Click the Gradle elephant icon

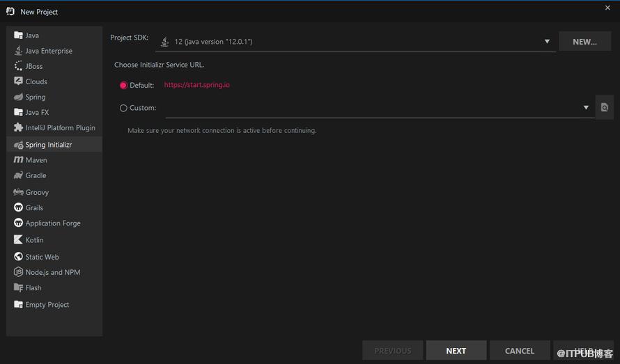[18, 175]
